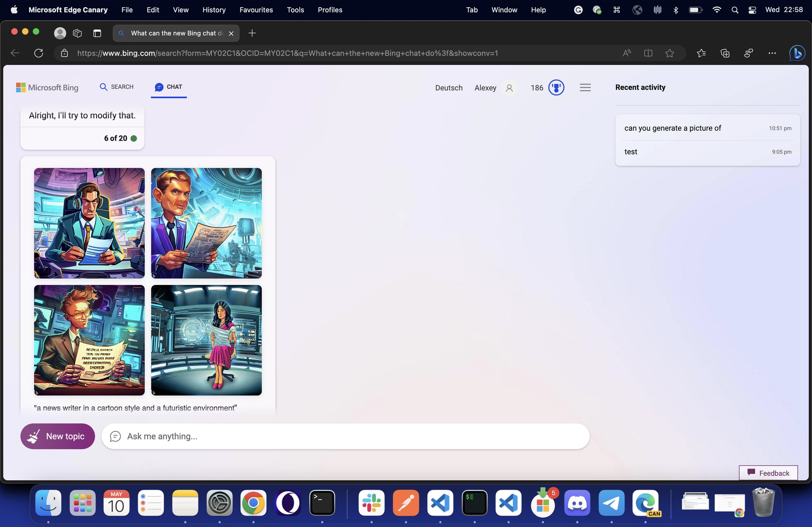The width and height of the screenshot is (812, 527).
Task: Open a new tab with plus button
Action: click(x=252, y=33)
